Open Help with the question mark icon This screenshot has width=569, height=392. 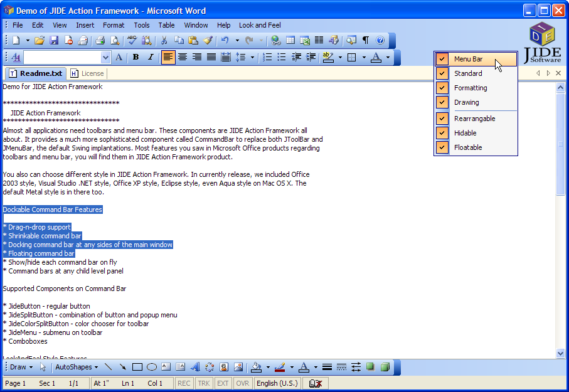click(x=380, y=40)
